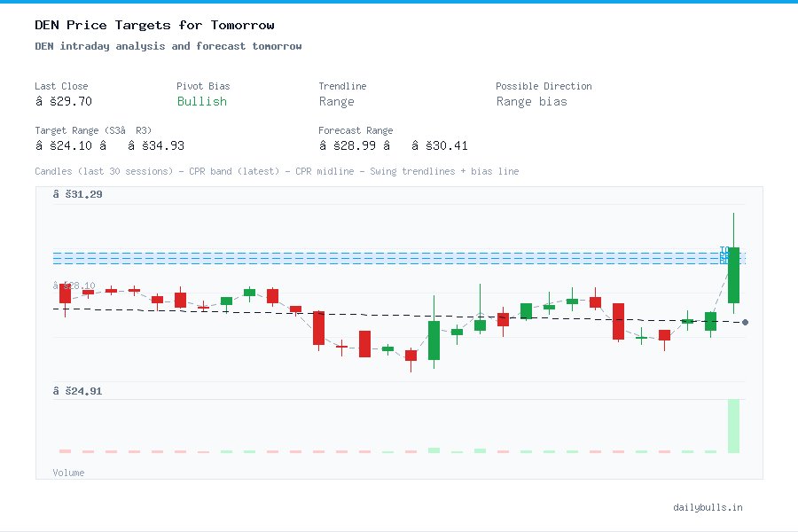The width and height of the screenshot is (798, 532).
Task: Click the green Bullish value
Action: coord(202,101)
